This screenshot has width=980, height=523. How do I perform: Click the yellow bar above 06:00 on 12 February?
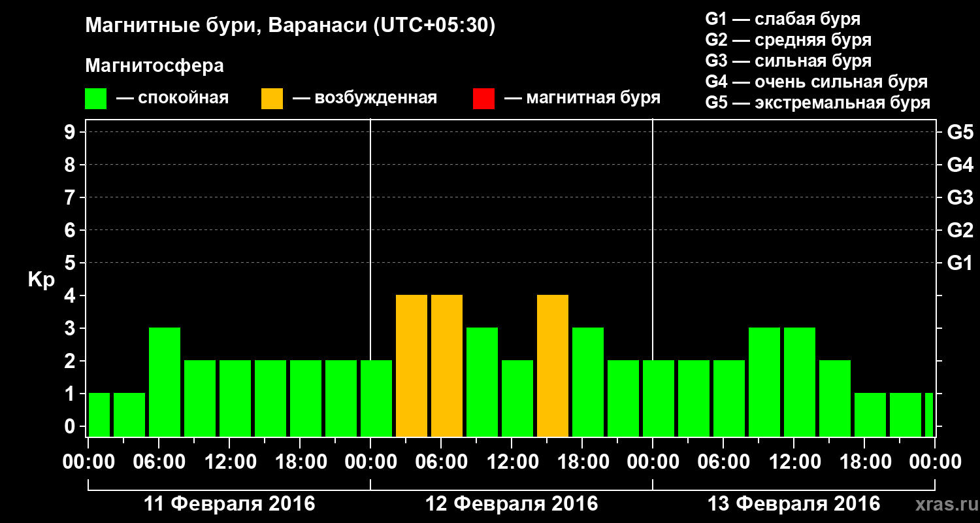point(447,366)
